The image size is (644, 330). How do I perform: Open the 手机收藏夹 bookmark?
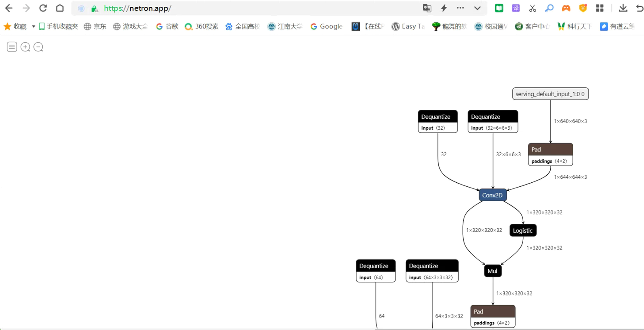coord(58,27)
